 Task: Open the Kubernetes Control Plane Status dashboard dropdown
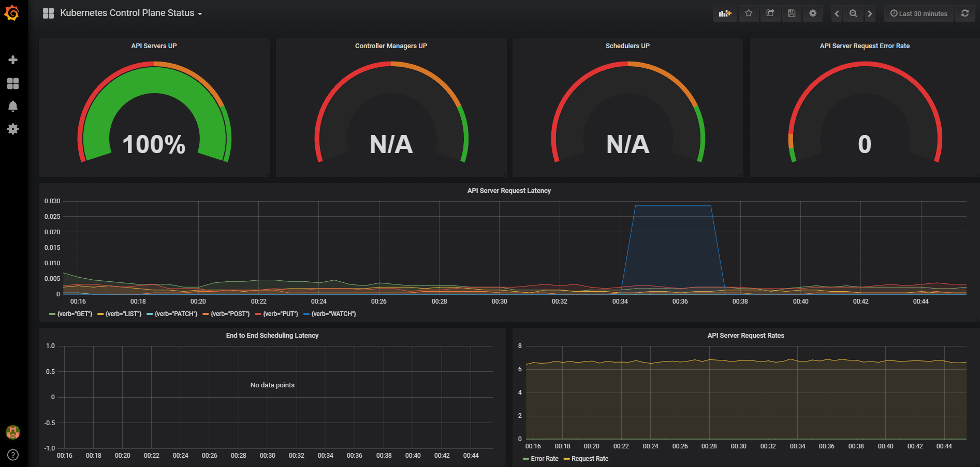tap(131, 13)
